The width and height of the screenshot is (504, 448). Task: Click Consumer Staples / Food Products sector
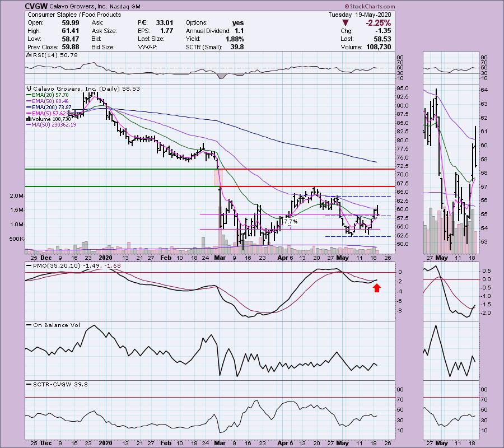(x=74, y=15)
